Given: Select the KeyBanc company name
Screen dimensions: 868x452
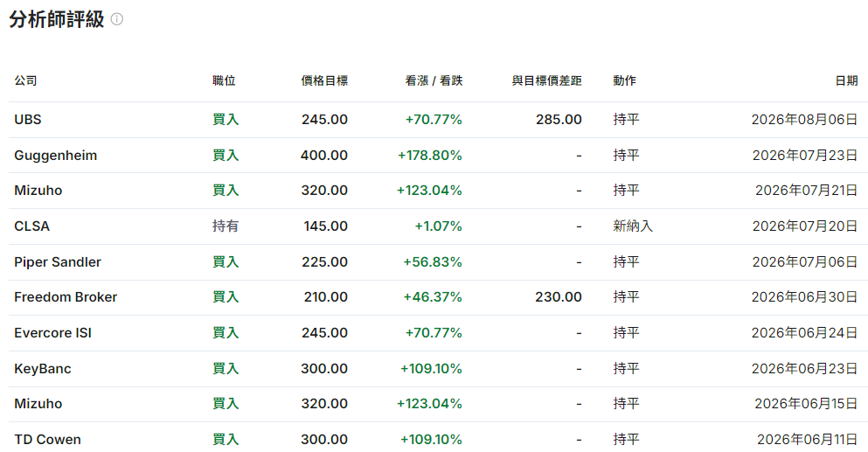Looking at the screenshot, I should 43,369.
